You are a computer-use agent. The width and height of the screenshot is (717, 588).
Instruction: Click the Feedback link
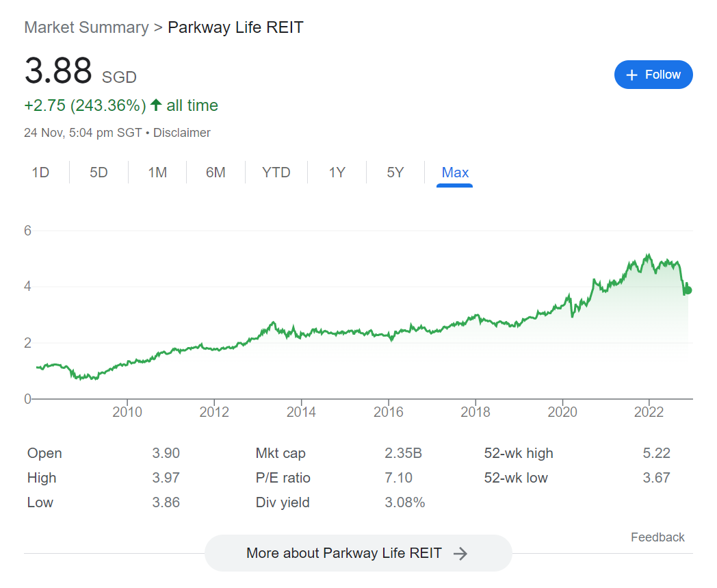(x=657, y=537)
